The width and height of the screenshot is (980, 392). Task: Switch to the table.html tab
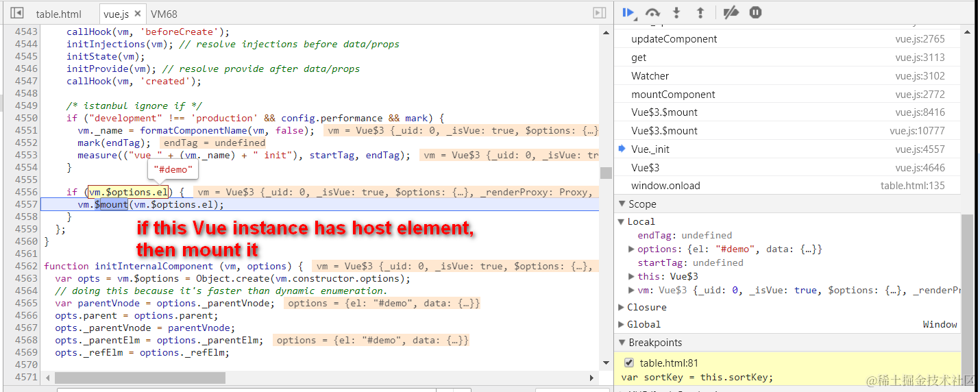click(x=58, y=14)
